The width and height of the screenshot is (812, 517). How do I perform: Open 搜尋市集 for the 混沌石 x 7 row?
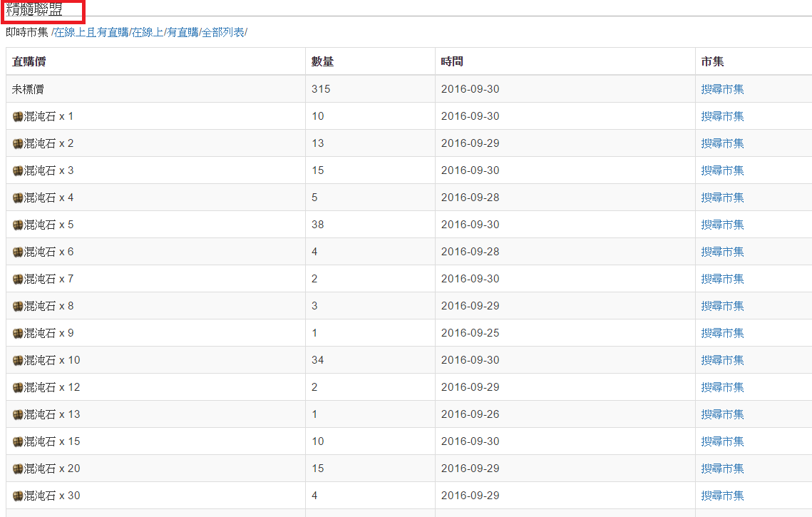coord(722,279)
